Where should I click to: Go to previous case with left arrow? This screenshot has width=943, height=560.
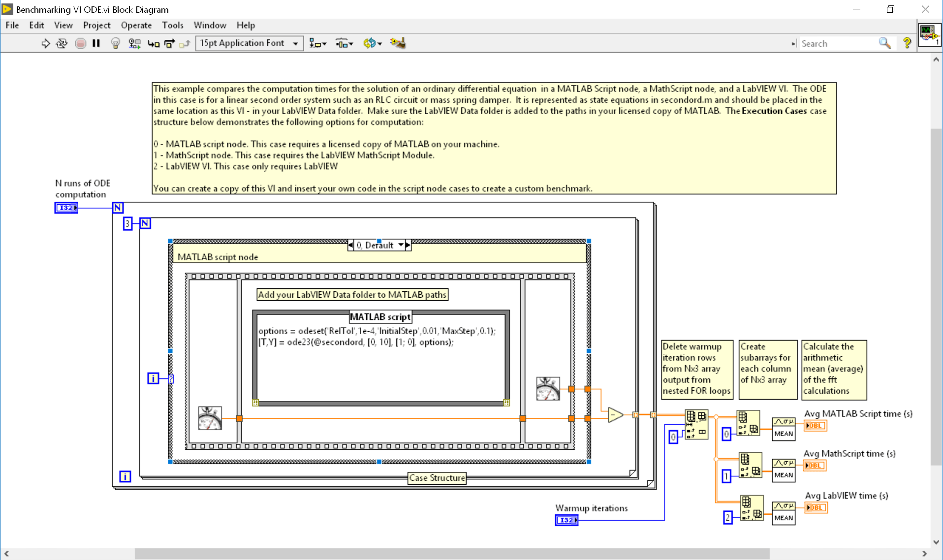click(350, 245)
